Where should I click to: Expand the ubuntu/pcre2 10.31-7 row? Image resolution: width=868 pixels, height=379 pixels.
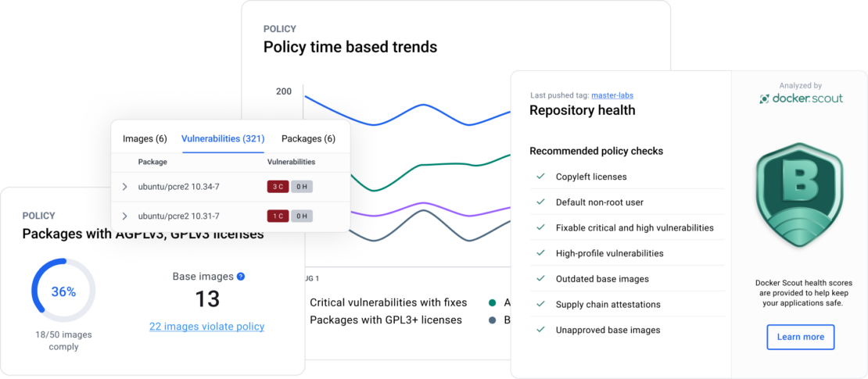(124, 216)
